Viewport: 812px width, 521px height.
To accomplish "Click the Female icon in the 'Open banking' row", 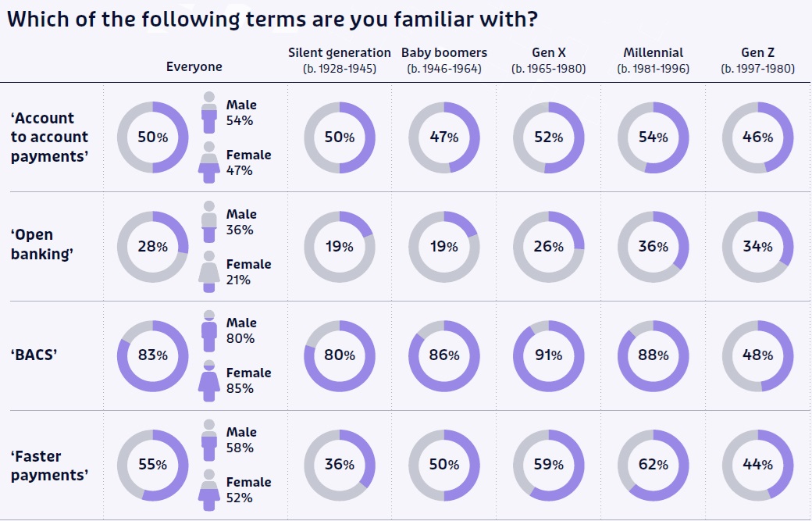I will 208,272.
